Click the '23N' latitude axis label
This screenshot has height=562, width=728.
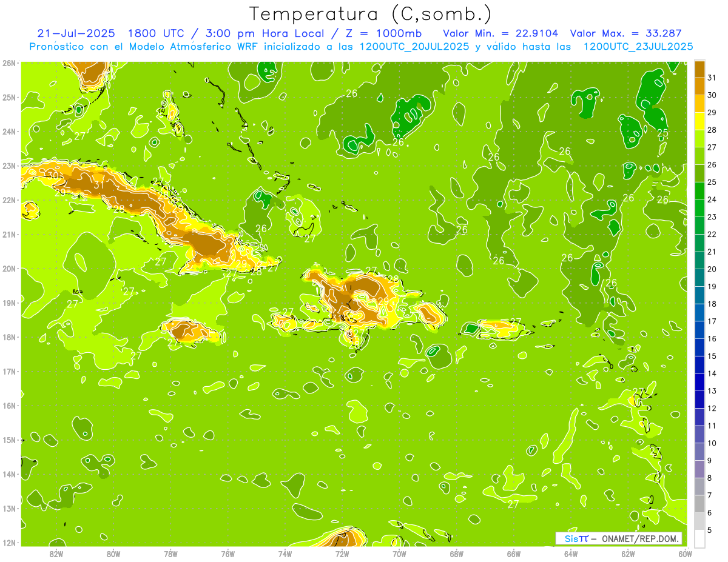click(x=8, y=166)
